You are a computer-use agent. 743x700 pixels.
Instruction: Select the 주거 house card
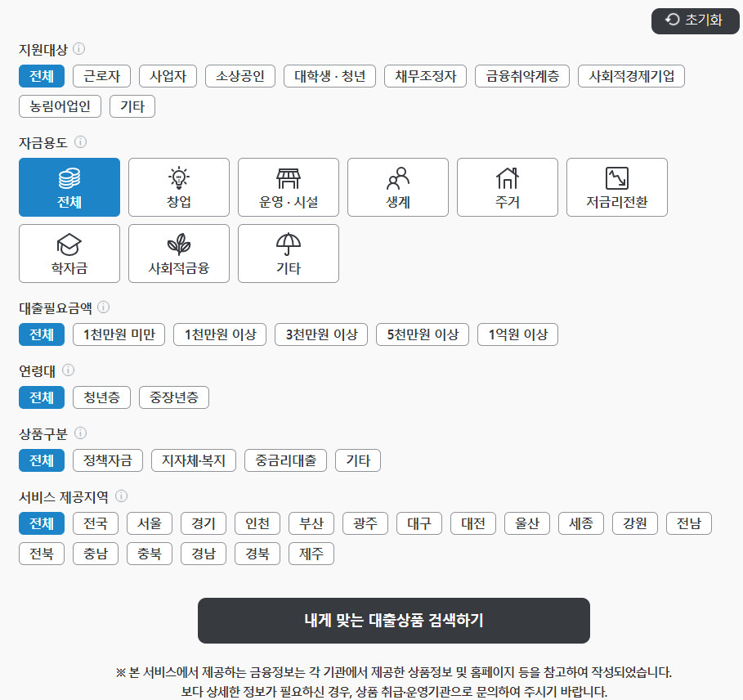coord(507,187)
